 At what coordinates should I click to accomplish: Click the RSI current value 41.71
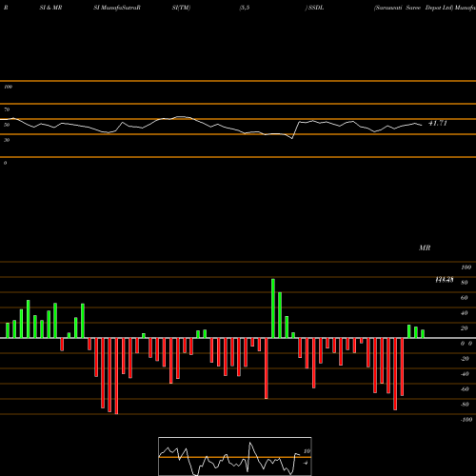(x=438, y=123)
